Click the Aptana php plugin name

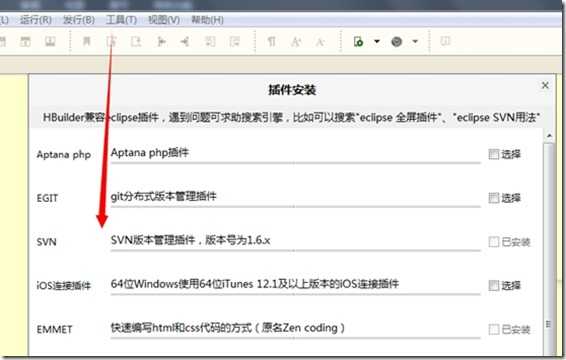click(64, 155)
